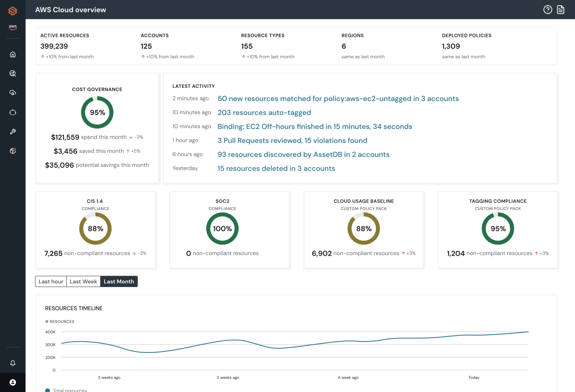Open the help question mark icon
Viewport: 575px width, 392px height.
[x=547, y=10]
